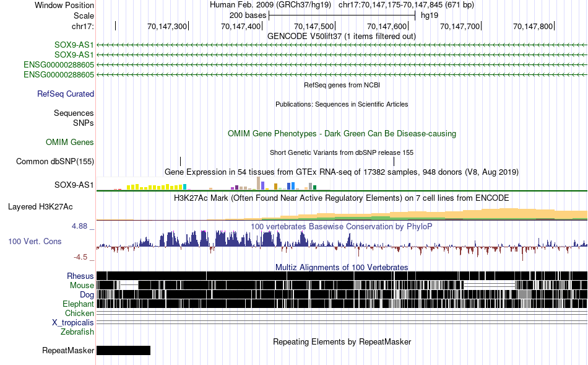The image size is (588, 365).
Task: Click the -4.5 conservation axis value
Action: click(x=80, y=257)
